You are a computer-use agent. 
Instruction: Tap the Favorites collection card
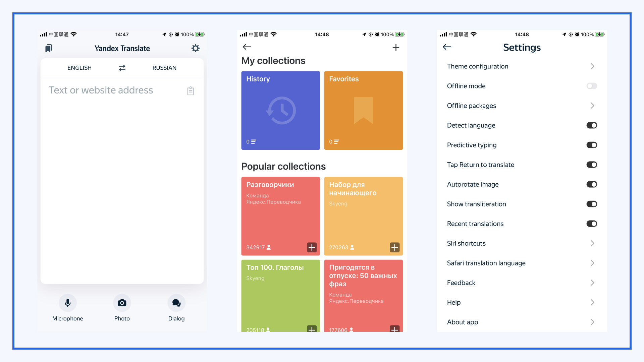pyautogui.click(x=363, y=110)
